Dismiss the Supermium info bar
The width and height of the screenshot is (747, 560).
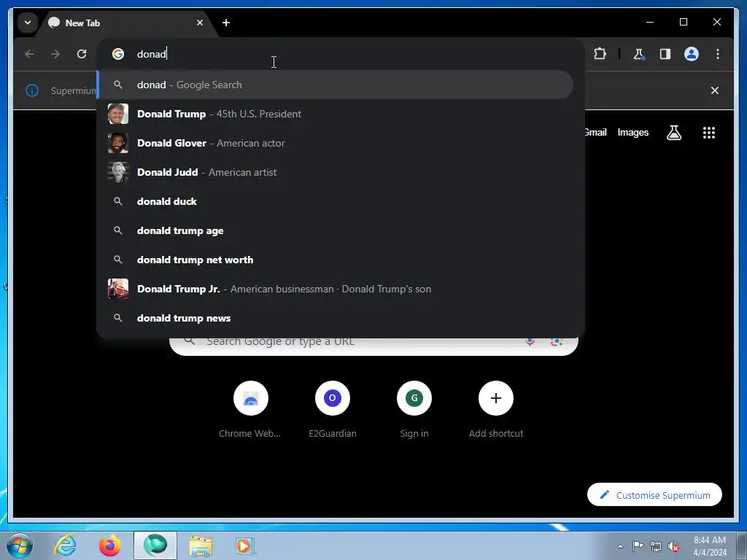point(715,90)
